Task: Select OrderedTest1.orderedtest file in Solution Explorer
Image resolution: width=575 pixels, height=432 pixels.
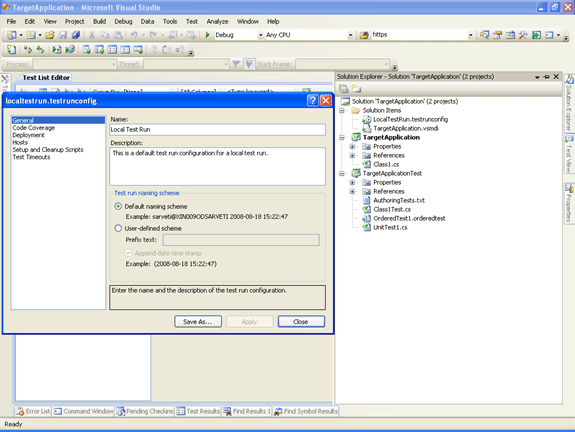Action: tap(409, 219)
